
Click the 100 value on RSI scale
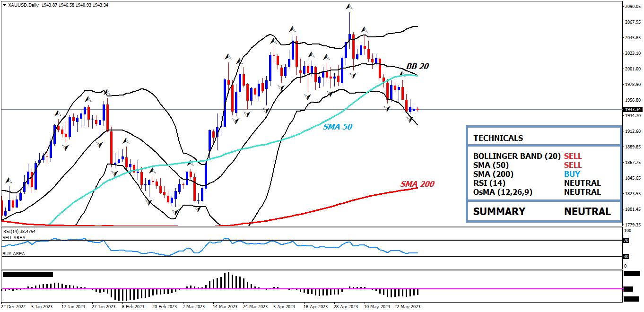(628, 231)
